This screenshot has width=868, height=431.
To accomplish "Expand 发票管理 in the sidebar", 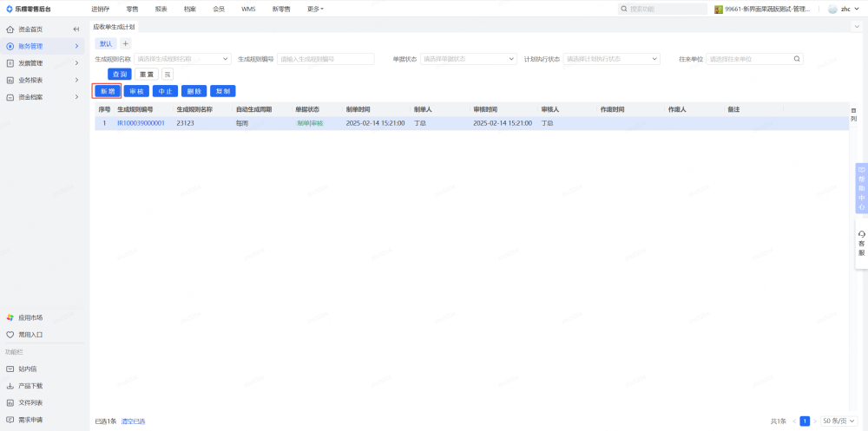I will click(43, 63).
